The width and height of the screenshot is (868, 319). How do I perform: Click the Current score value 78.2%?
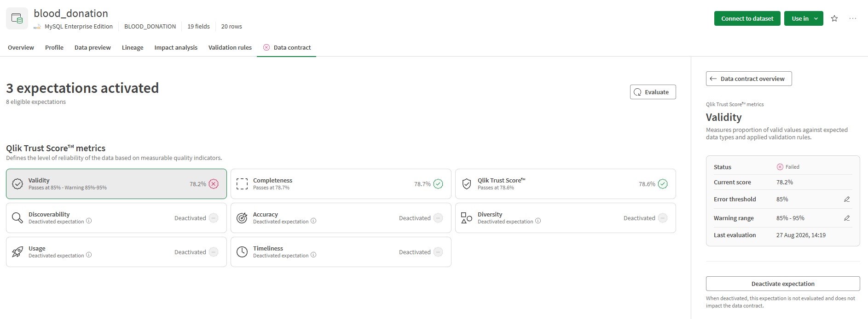(x=785, y=182)
